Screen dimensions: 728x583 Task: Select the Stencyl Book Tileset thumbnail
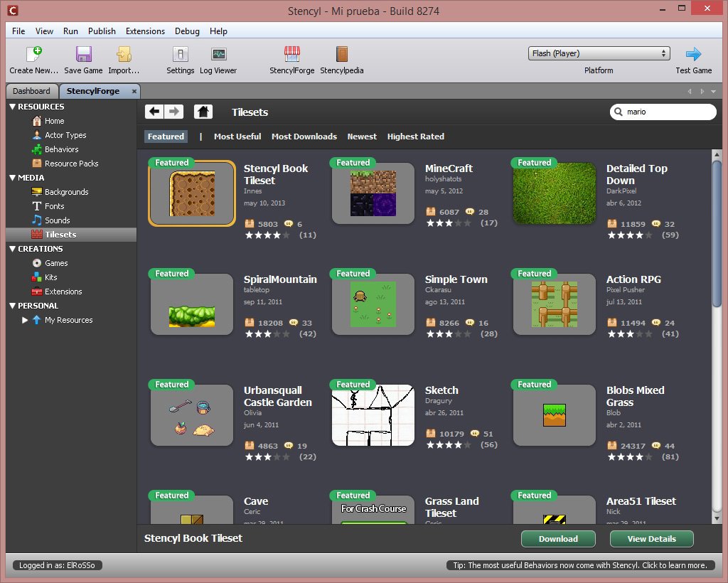point(192,193)
